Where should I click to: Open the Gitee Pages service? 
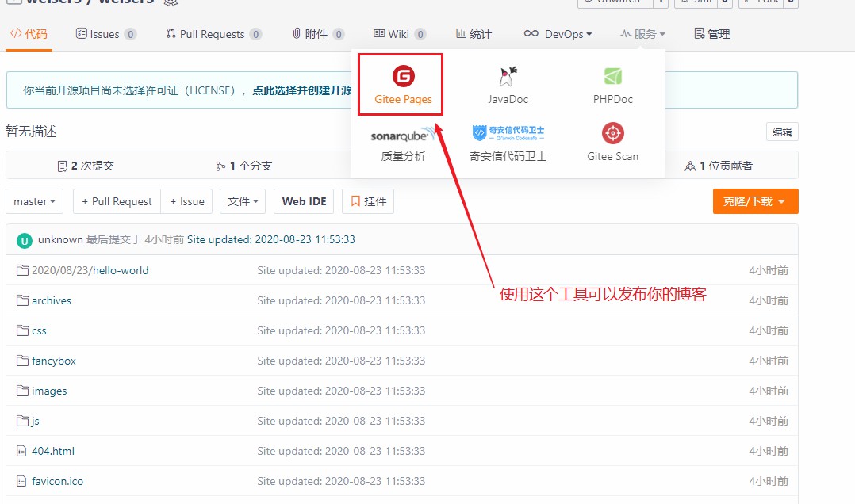coord(403,85)
